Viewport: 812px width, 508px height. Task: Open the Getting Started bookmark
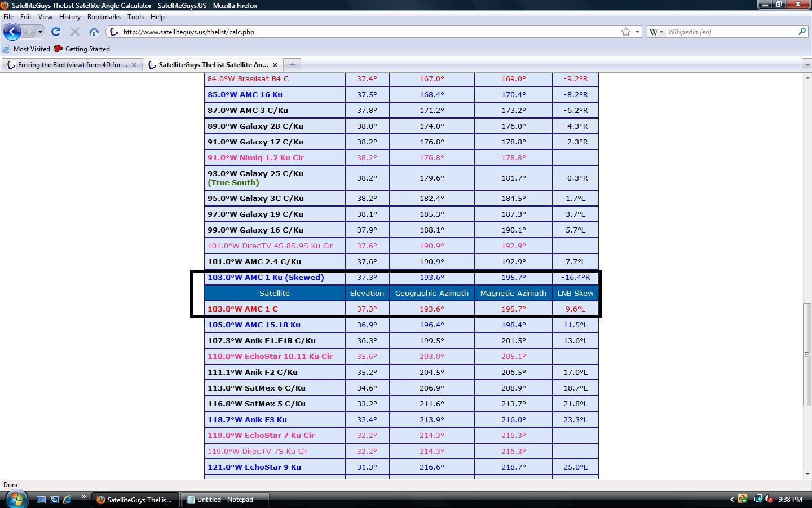(x=82, y=49)
